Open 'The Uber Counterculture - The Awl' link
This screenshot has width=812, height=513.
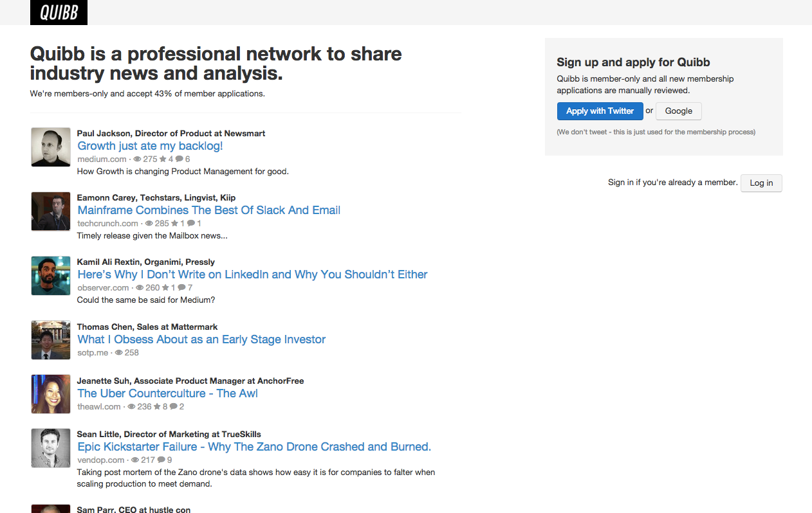[x=167, y=393]
